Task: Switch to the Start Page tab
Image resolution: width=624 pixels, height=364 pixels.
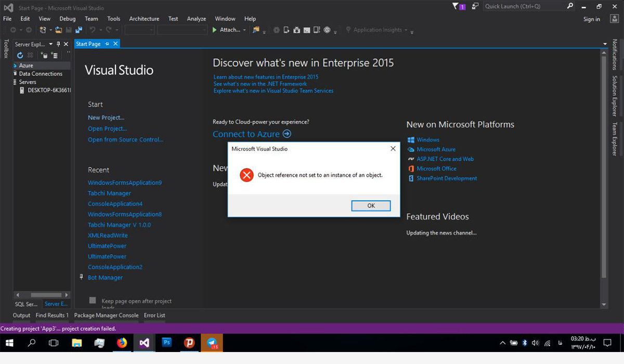Action: pos(88,44)
